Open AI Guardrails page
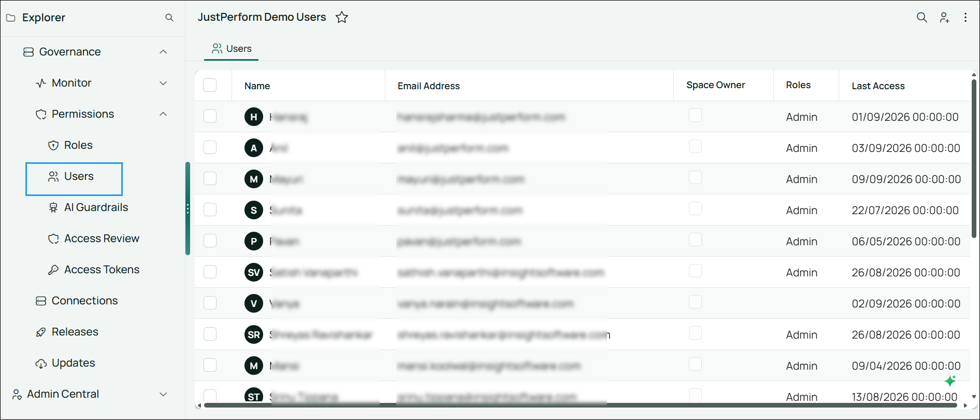Image resolution: width=980 pixels, height=420 pixels. point(96,207)
